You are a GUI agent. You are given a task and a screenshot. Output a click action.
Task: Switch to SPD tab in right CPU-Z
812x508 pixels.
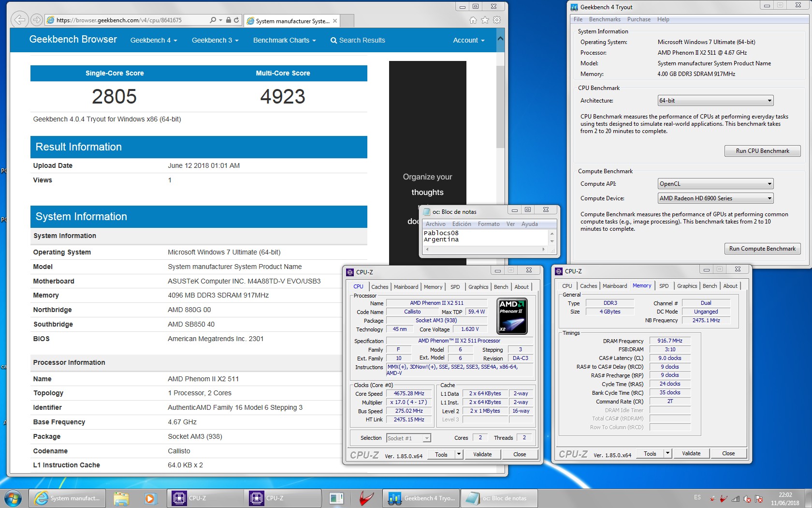pos(664,286)
